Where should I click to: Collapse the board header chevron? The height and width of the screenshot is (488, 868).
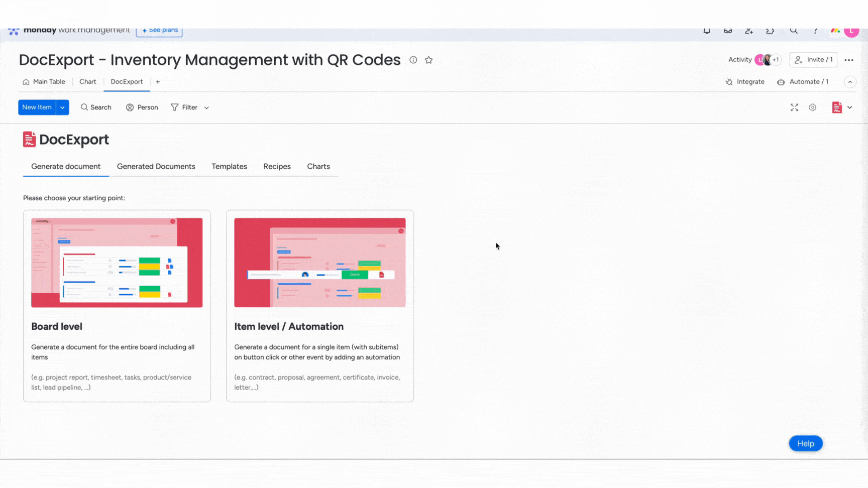coord(850,82)
